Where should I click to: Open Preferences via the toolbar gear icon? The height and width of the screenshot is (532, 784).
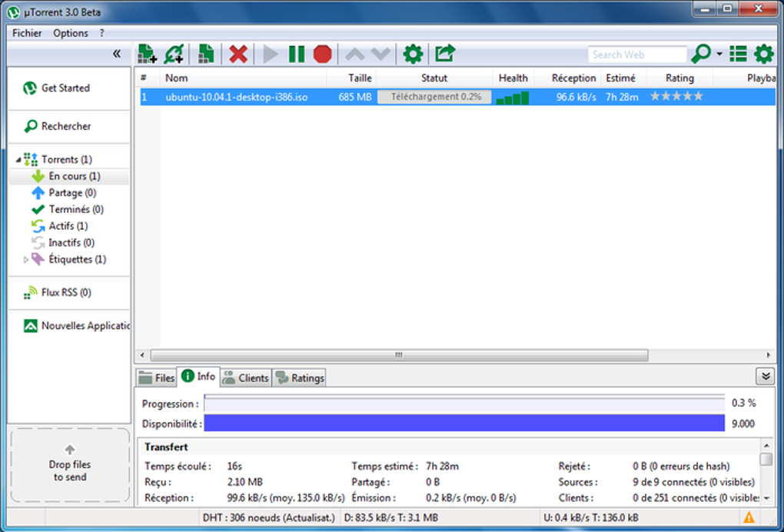click(413, 54)
